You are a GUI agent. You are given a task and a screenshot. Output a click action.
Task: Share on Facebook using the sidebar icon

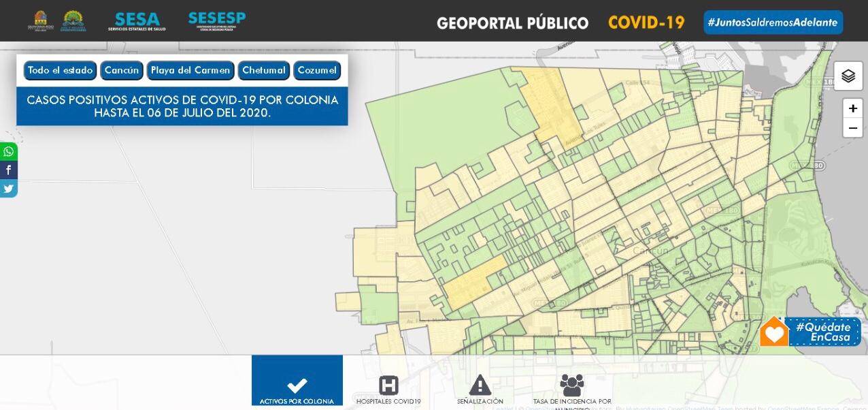click(9, 170)
